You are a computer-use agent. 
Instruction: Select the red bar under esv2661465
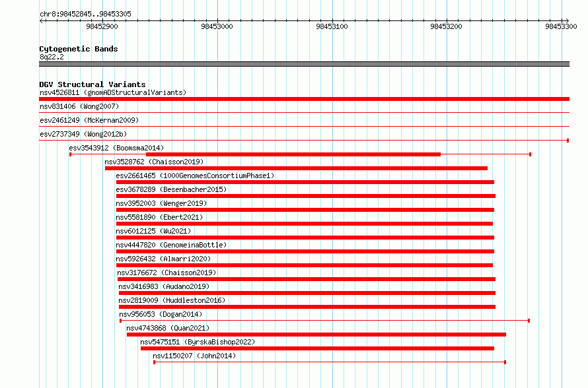point(305,182)
